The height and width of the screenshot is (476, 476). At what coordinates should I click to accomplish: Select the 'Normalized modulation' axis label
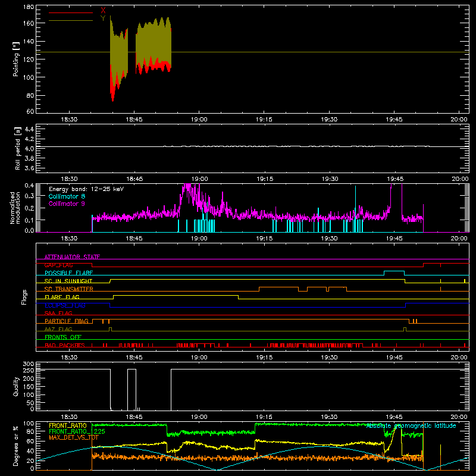tap(15, 208)
